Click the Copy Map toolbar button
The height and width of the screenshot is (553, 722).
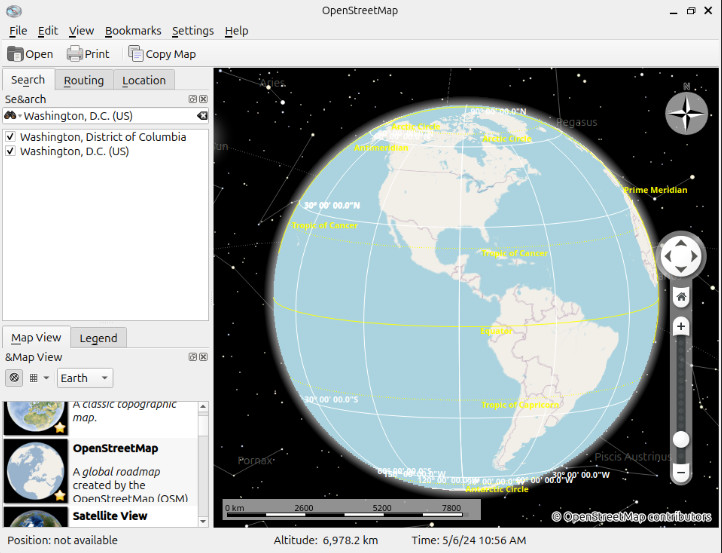[x=162, y=54]
